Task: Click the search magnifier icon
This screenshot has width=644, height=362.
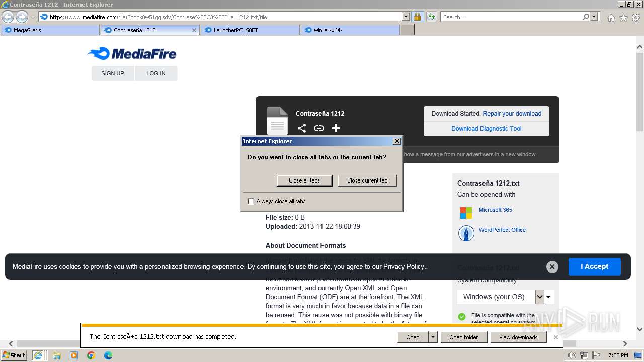Action: [586, 17]
